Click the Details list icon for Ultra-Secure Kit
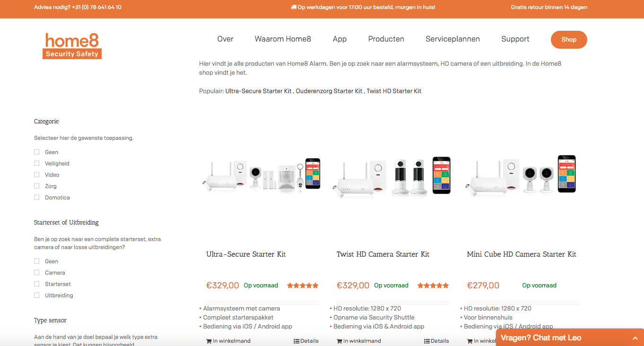This screenshot has height=346, width=644. point(296,341)
